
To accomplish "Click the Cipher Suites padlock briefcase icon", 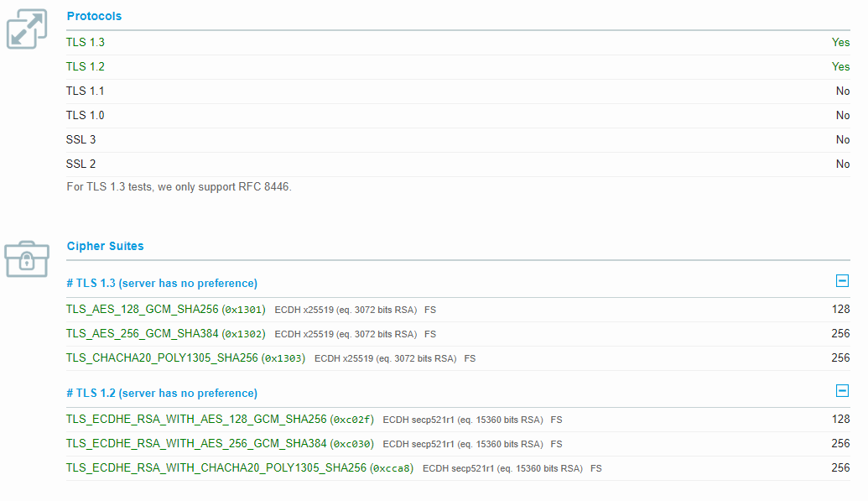I will click(27, 258).
